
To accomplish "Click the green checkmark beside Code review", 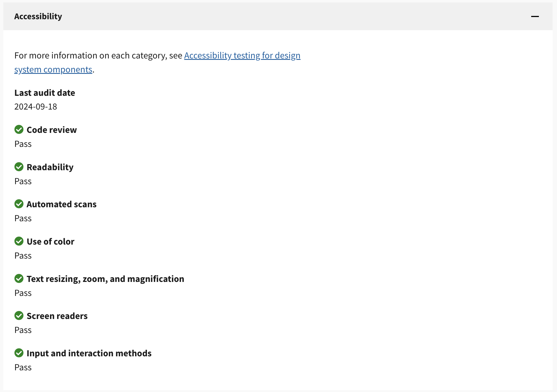I will (19, 130).
